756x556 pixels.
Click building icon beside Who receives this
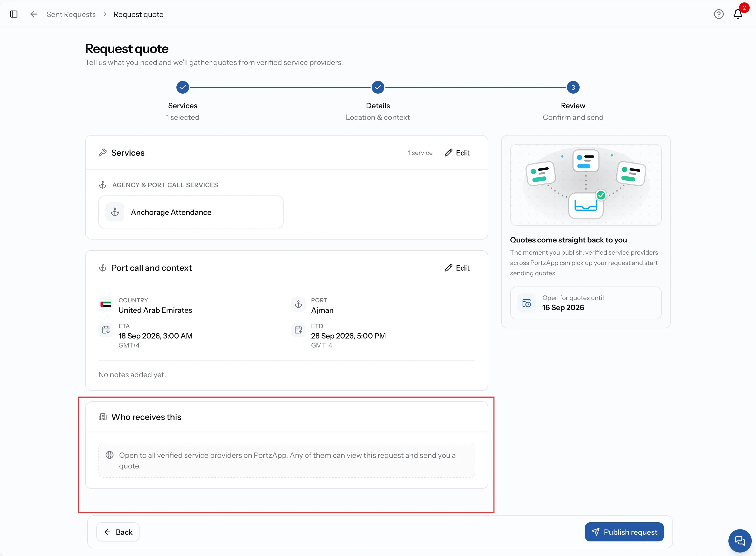[103, 417]
